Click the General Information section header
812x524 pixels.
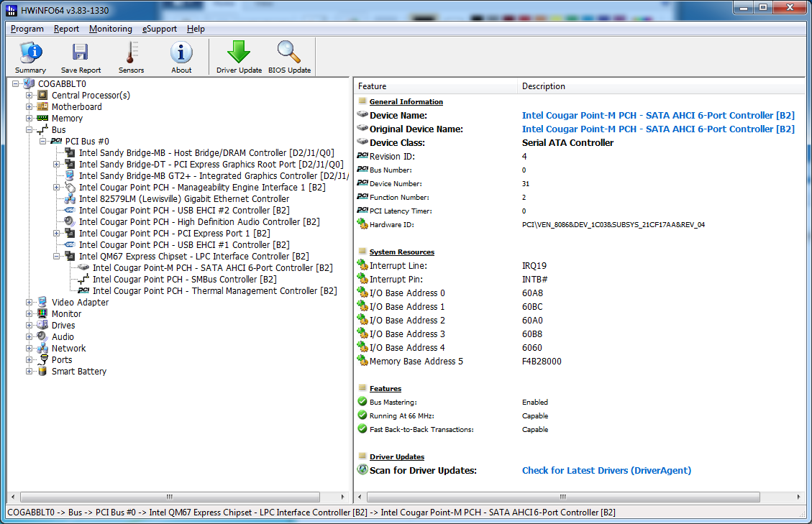(406, 102)
